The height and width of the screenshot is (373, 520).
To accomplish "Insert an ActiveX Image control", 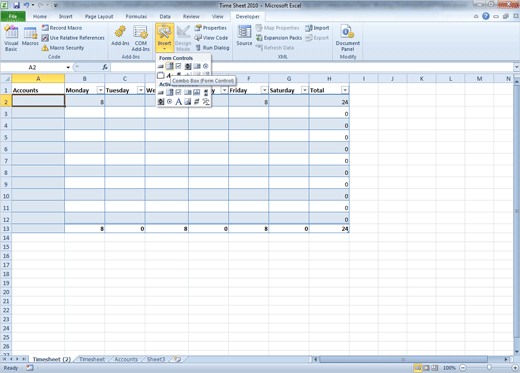I will [188, 102].
